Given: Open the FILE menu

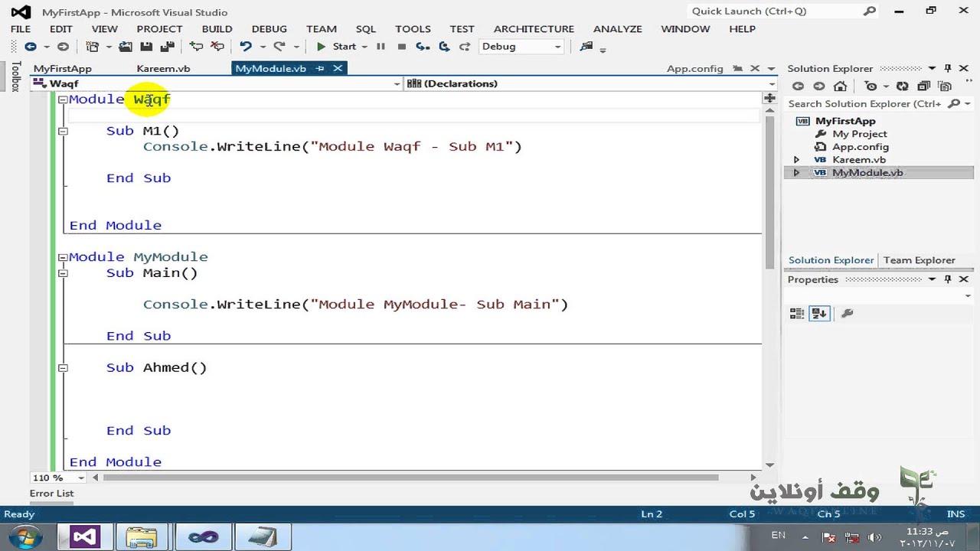Looking at the screenshot, I should pyautogui.click(x=21, y=29).
